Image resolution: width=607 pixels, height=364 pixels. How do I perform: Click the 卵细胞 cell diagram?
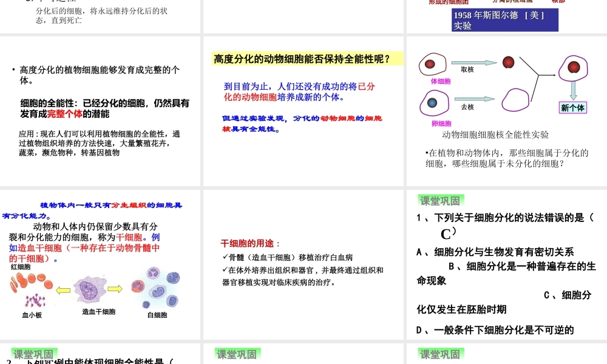click(434, 103)
